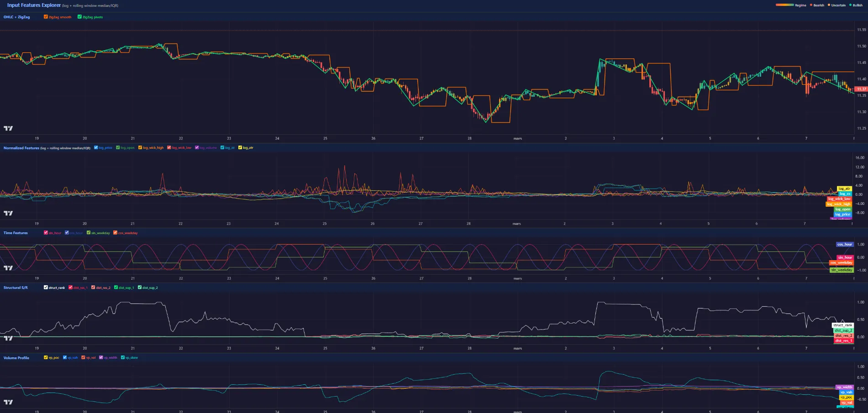Viewport: 868px width, 413px height.
Task: Click TradingView logo in Time Features pane
Action: (x=8, y=268)
